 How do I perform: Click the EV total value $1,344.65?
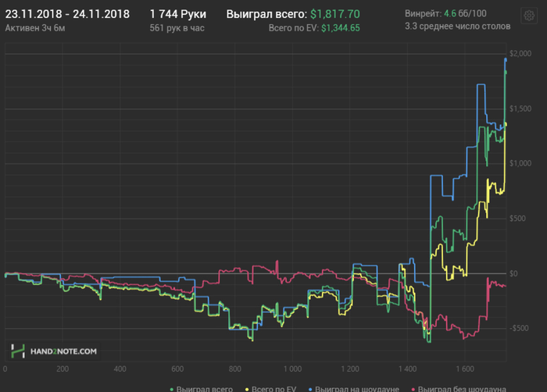coord(341,28)
